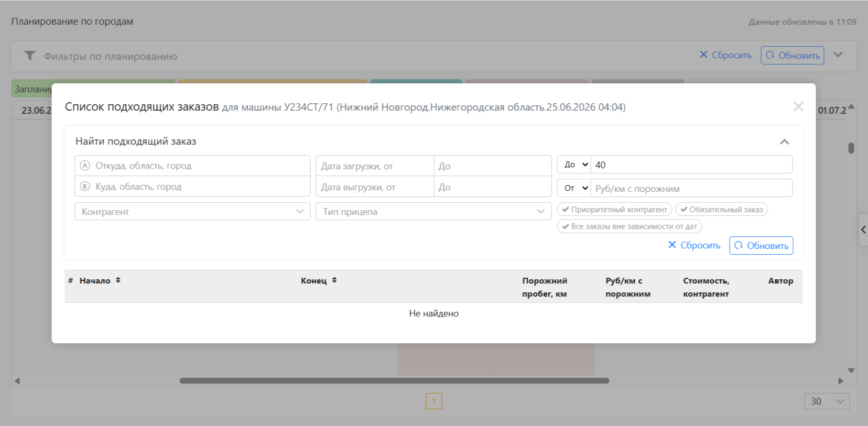Screen dimensions: 868x426
Task: Click 'Сбросить' in planning filters bar
Action: click(725, 55)
